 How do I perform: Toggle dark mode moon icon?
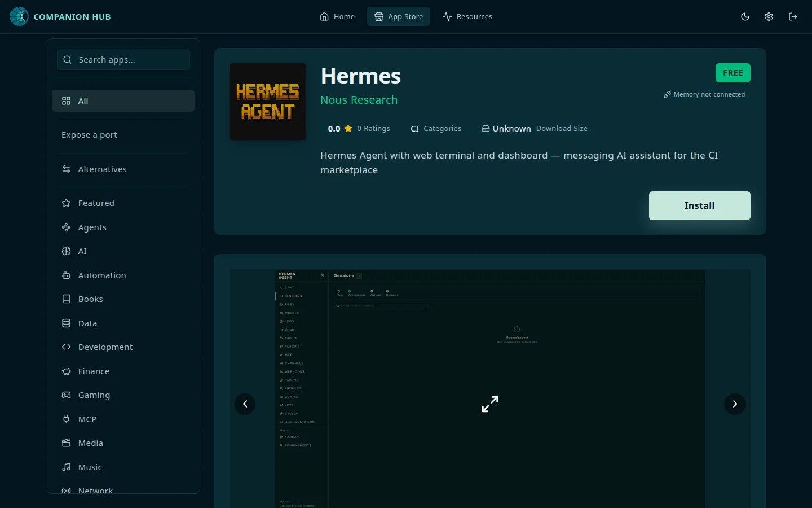click(x=745, y=16)
